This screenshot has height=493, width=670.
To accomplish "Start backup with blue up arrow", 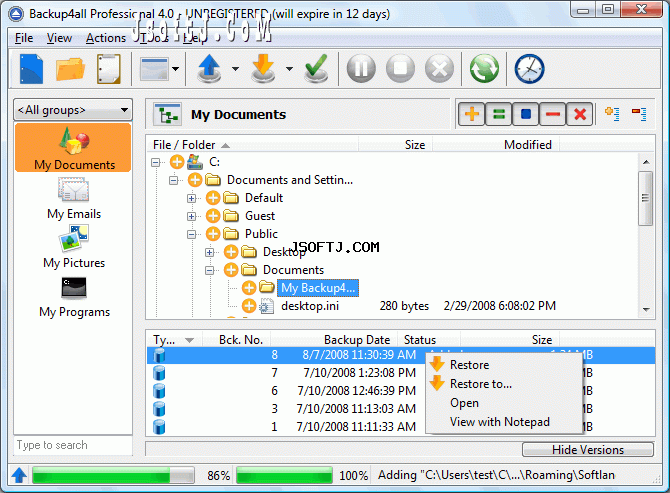I will pyautogui.click(x=209, y=68).
